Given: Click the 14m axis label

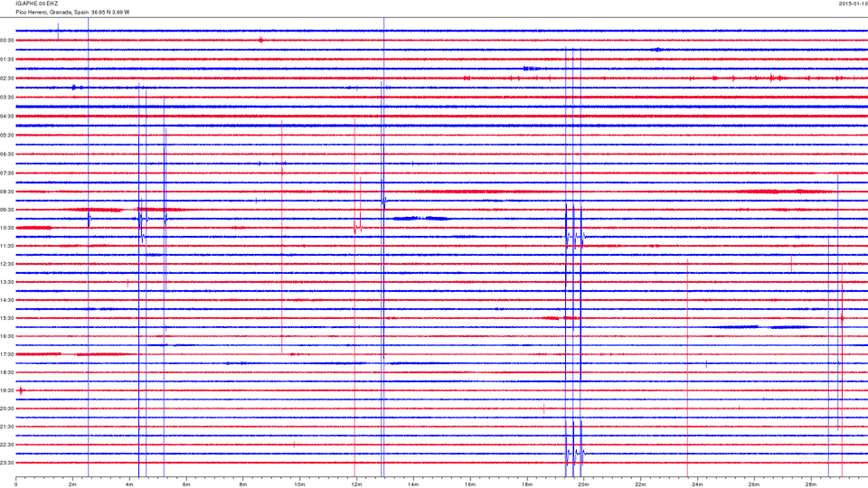Looking at the screenshot, I should point(413,484).
